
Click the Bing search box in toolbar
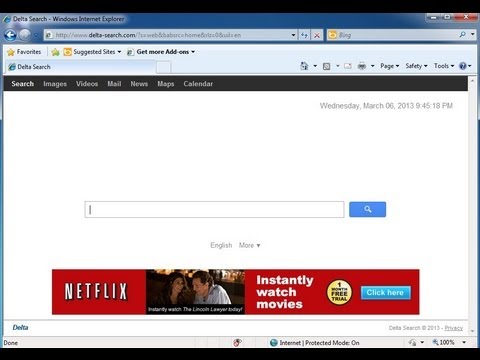click(x=398, y=35)
